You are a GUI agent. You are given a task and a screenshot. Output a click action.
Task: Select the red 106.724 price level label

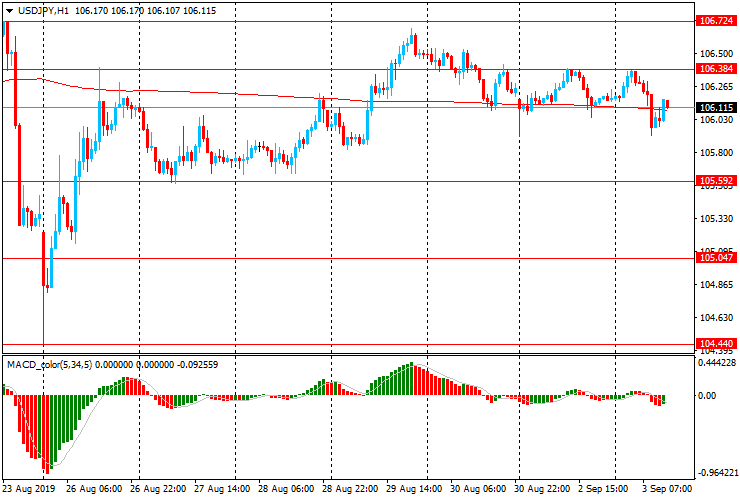coord(715,20)
